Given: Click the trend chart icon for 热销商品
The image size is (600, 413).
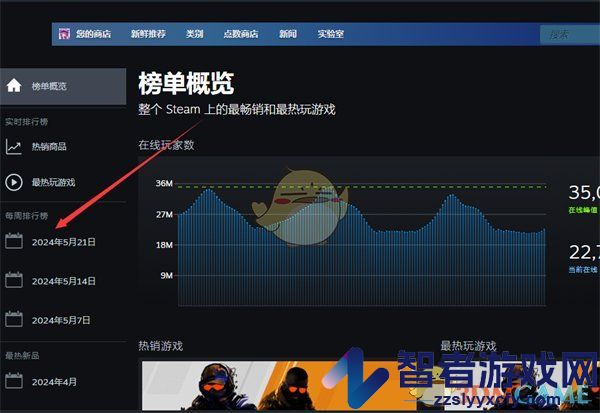Looking at the screenshot, I should 14,147.
